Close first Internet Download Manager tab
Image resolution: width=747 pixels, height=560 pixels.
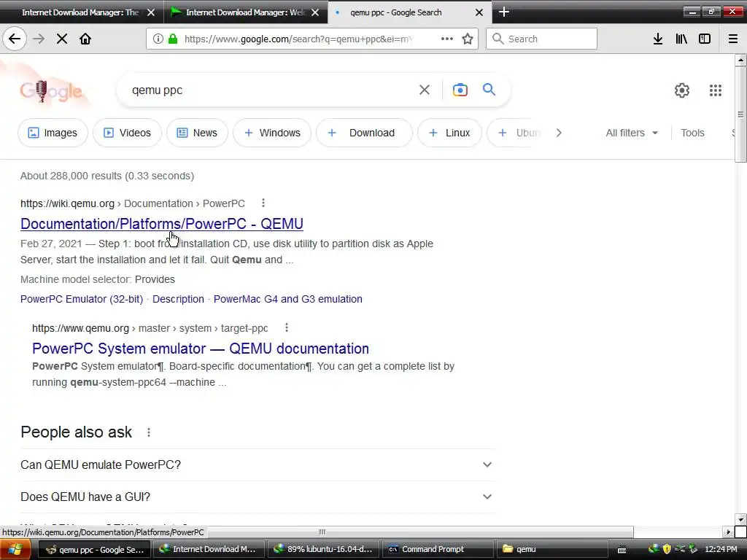coord(151,12)
